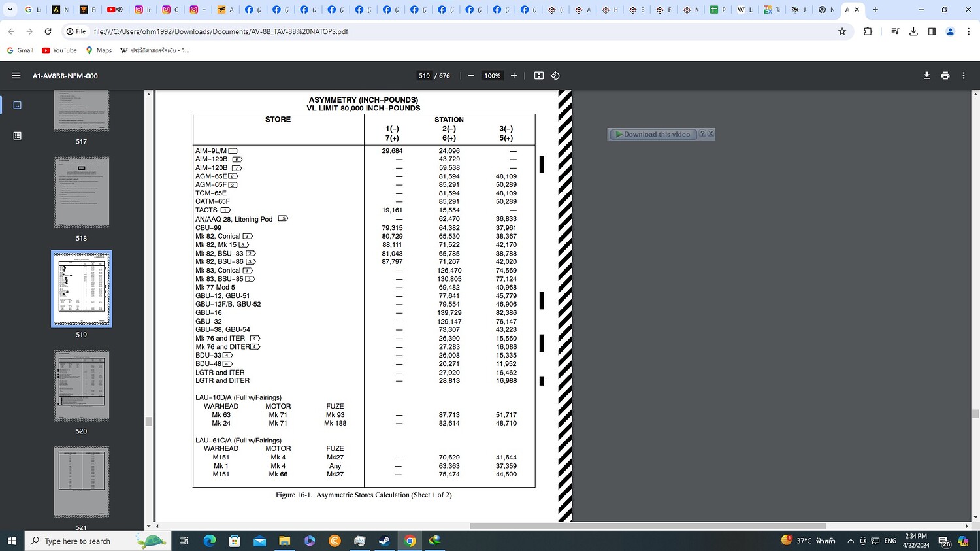Show thumbnails view in sidebar
Screen dimensions: 980x551
18,105
